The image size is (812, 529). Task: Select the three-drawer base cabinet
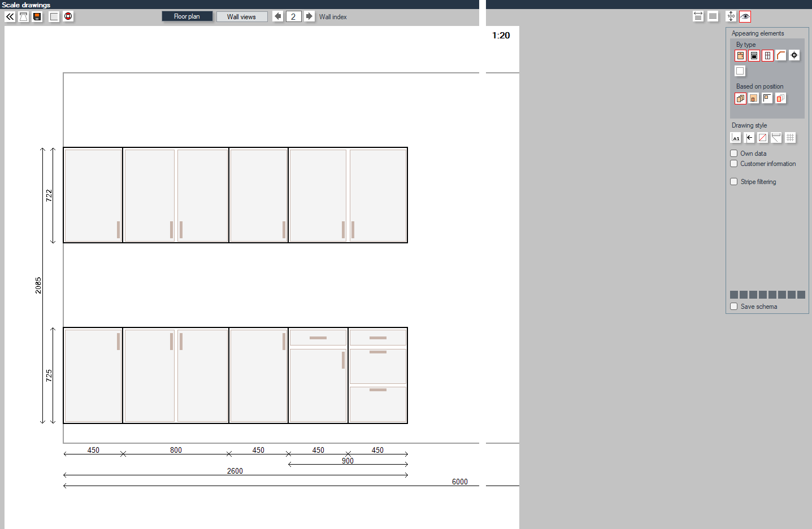pyautogui.click(x=378, y=375)
